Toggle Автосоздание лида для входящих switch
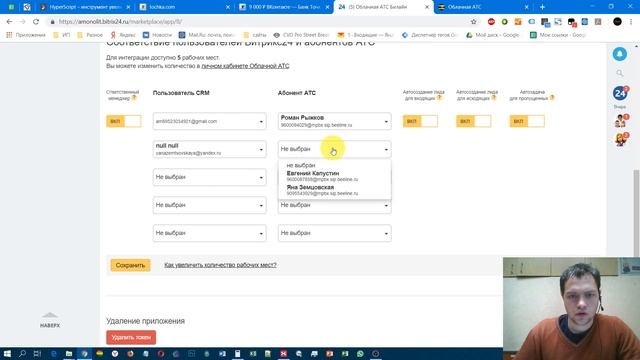The width and height of the screenshot is (640, 360). [420, 121]
